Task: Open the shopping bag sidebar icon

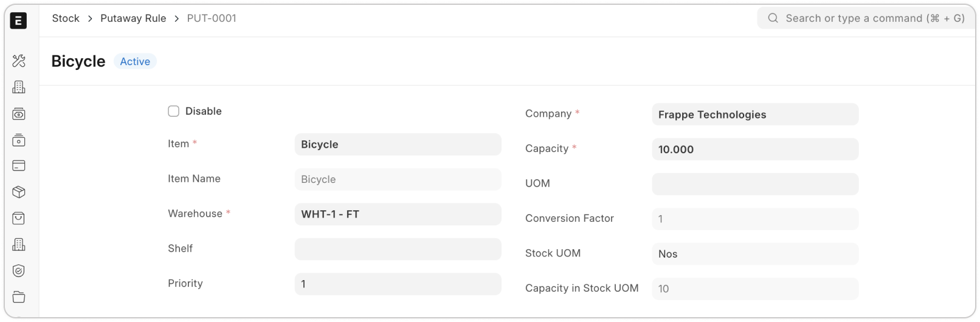Action: (x=19, y=218)
